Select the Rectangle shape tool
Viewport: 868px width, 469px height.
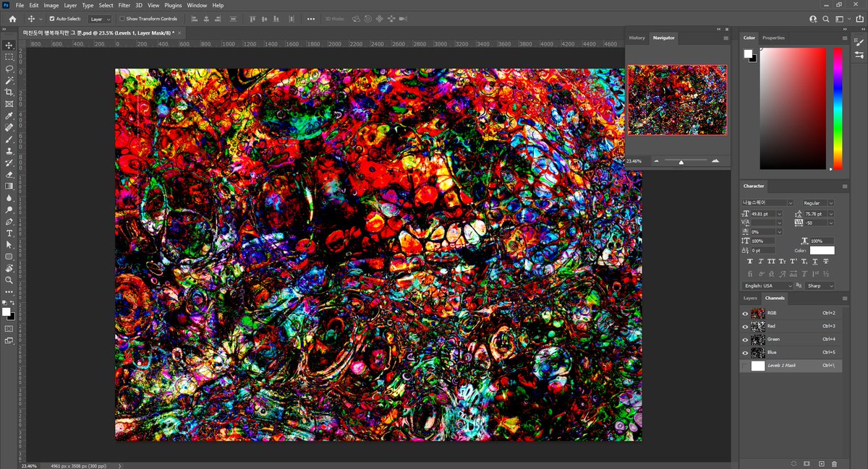[x=9, y=256]
